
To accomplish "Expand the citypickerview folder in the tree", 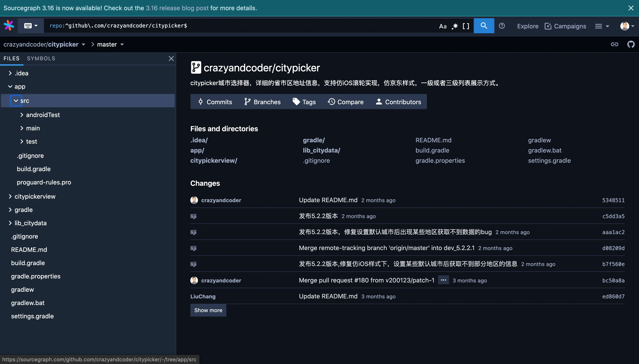I will 10,196.
